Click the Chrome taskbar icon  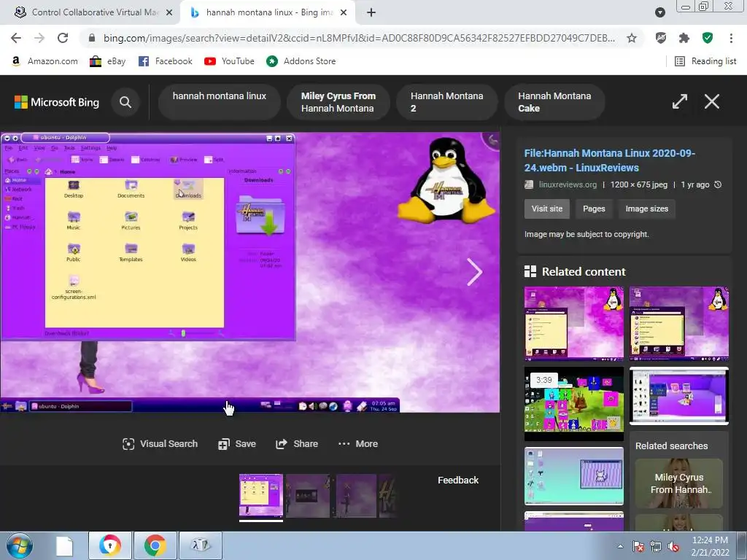click(155, 545)
